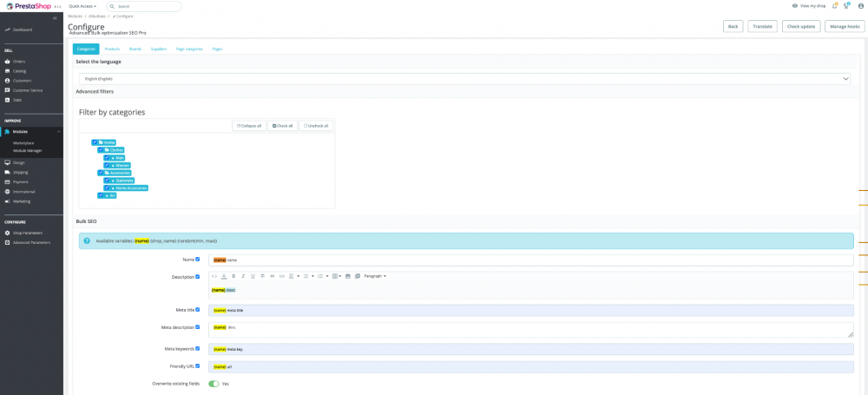Uncheck the Meta description checkbox
Screen dimensions: 868x395
click(x=198, y=327)
